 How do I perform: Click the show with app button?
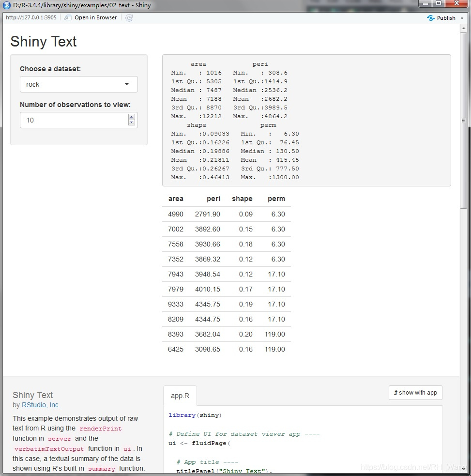[x=415, y=393]
